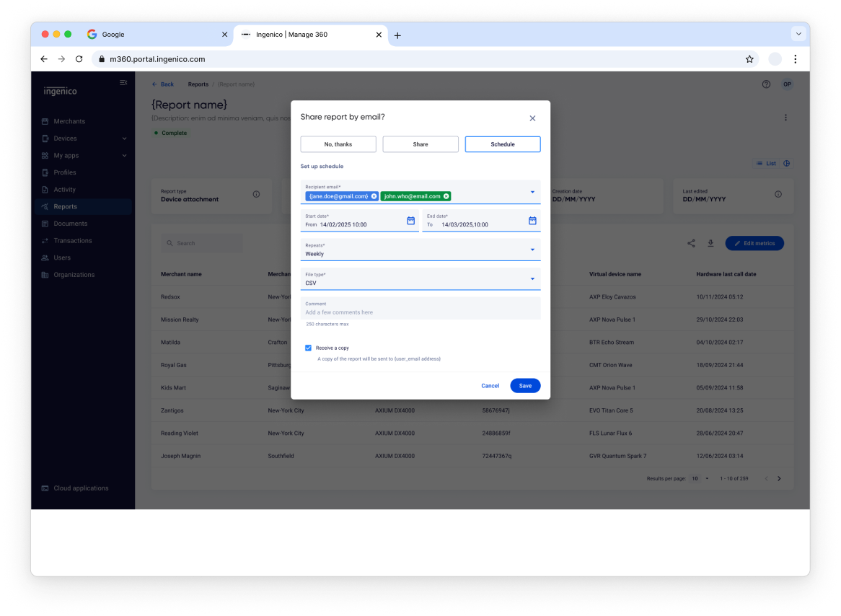Remove the john.who@email.com recipient chip

tap(446, 196)
